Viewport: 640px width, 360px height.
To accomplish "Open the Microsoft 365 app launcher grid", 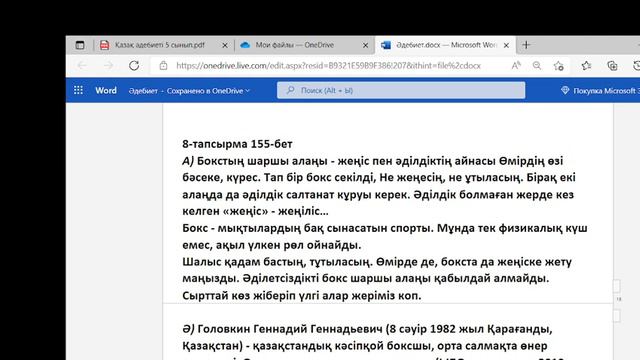I will (78, 90).
